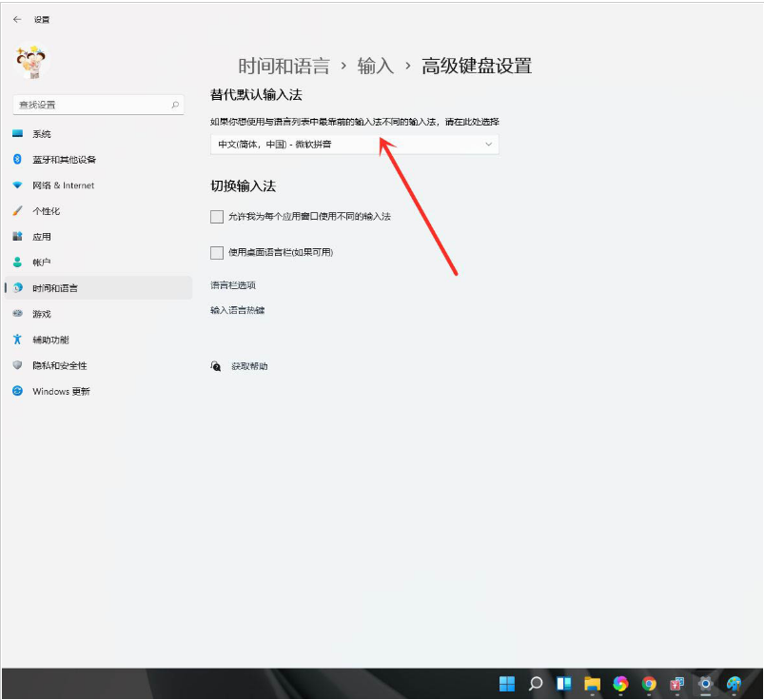Expand the default input method dropdown

[355, 145]
